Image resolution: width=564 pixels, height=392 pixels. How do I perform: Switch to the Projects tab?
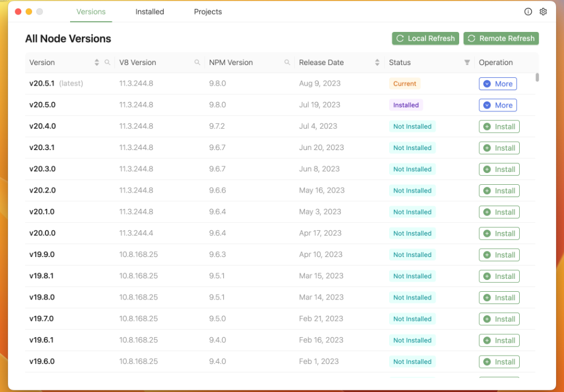click(208, 12)
